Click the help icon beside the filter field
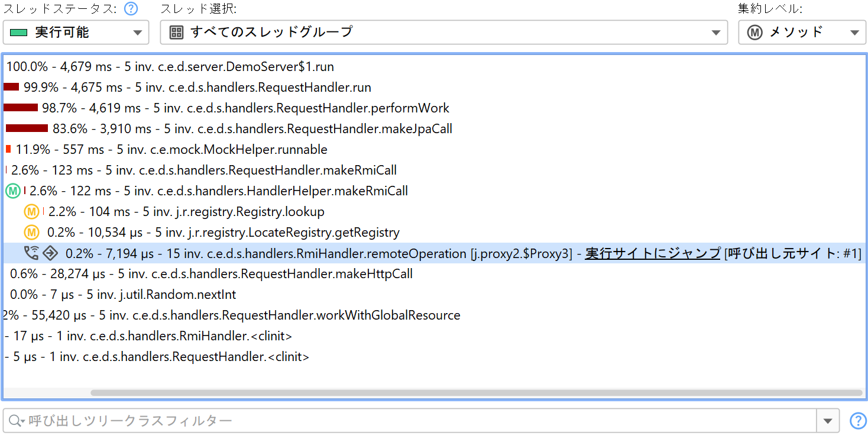Viewport: 868px width, 435px height. click(857, 421)
